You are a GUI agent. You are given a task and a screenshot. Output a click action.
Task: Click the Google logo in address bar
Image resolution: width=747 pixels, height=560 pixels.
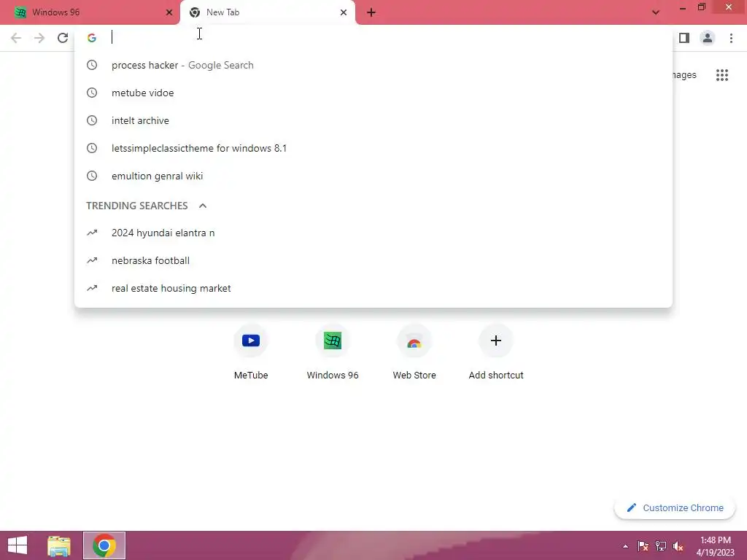point(92,38)
